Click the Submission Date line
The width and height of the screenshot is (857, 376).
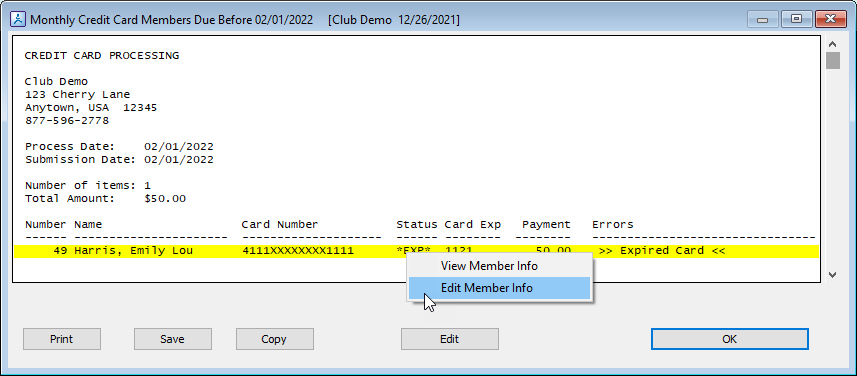119,160
